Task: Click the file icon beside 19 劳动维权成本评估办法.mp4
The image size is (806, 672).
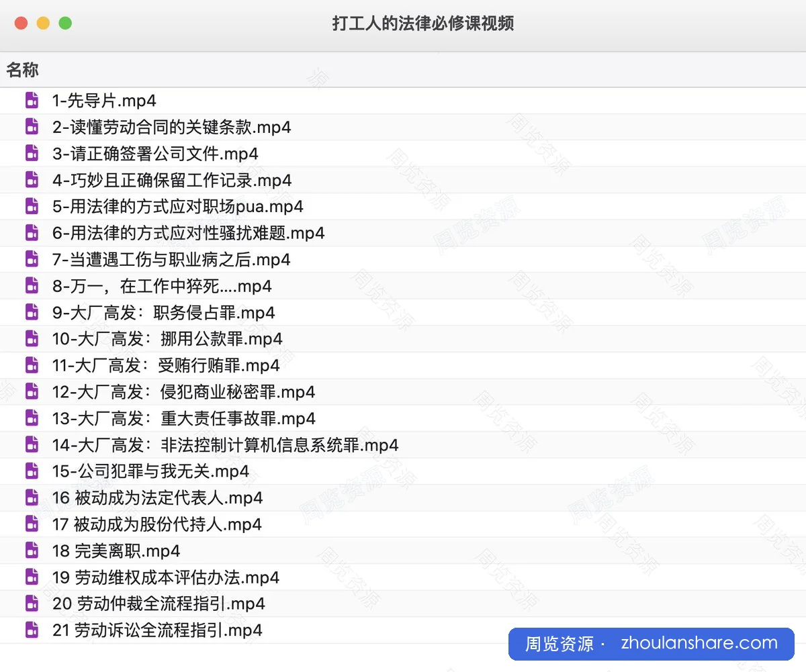Action: (32, 577)
